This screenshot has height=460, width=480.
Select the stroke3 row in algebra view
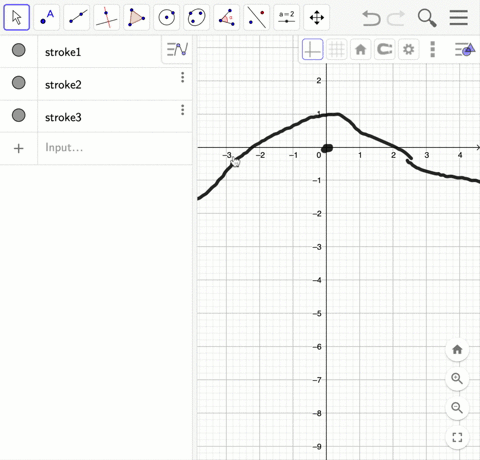pyautogui.click(x=96, y=117)
